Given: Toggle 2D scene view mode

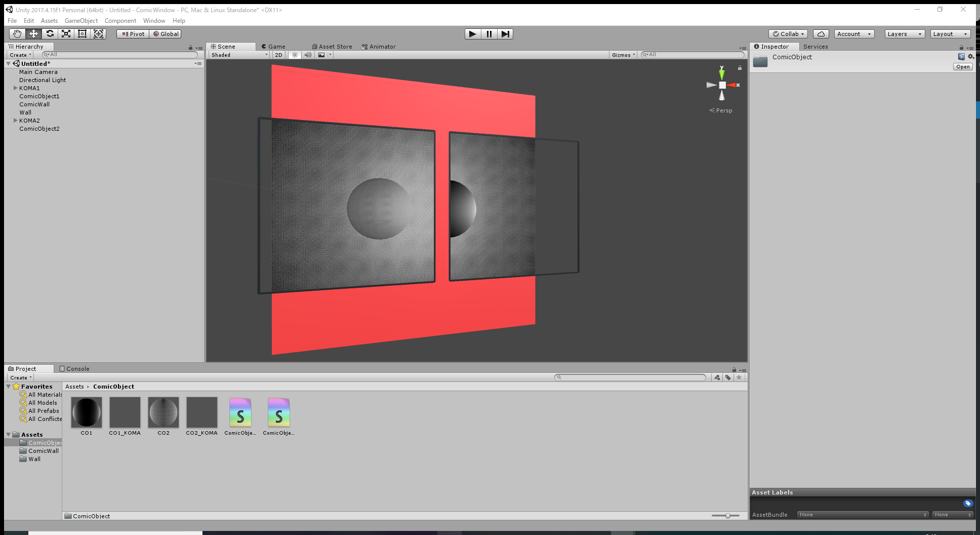Looking at the screenshot, I should [278, 55].
